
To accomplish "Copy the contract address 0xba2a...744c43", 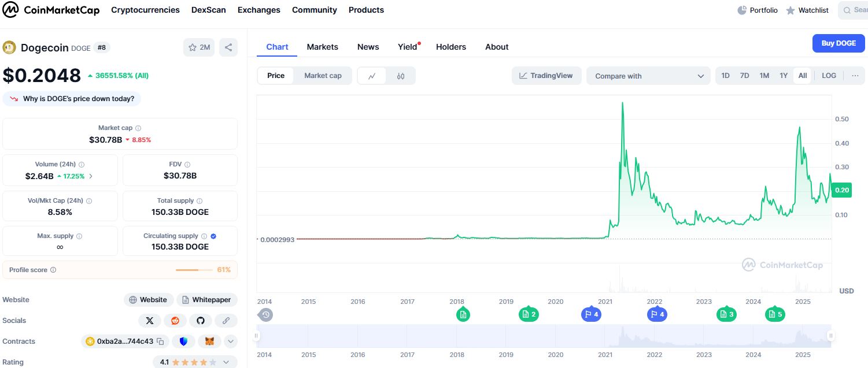I will tap(161, 341).
